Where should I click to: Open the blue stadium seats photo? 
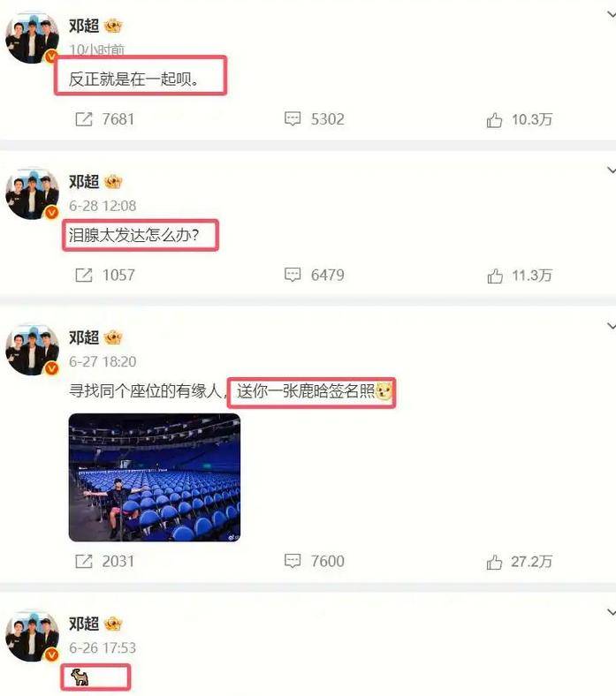pyautogui.click(x=155, y=477)
